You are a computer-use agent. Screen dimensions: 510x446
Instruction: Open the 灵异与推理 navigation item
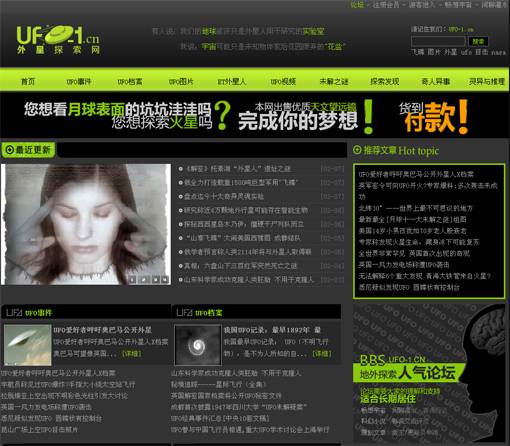pyautogui.click(x=487, y=81)
